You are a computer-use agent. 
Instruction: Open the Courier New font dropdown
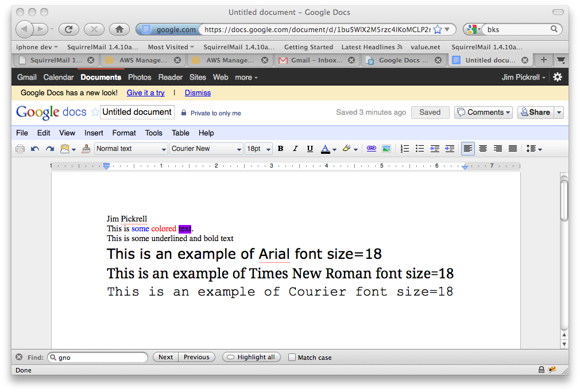206,149
